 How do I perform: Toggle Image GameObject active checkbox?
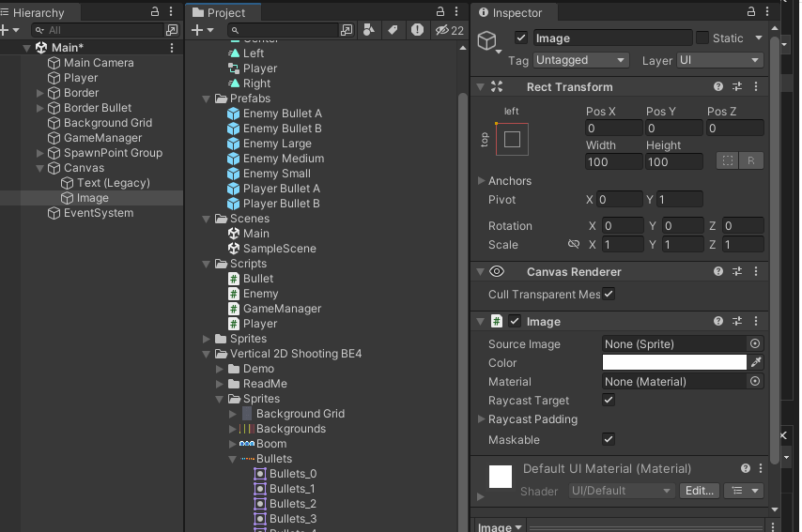click(x=520, y=38)
